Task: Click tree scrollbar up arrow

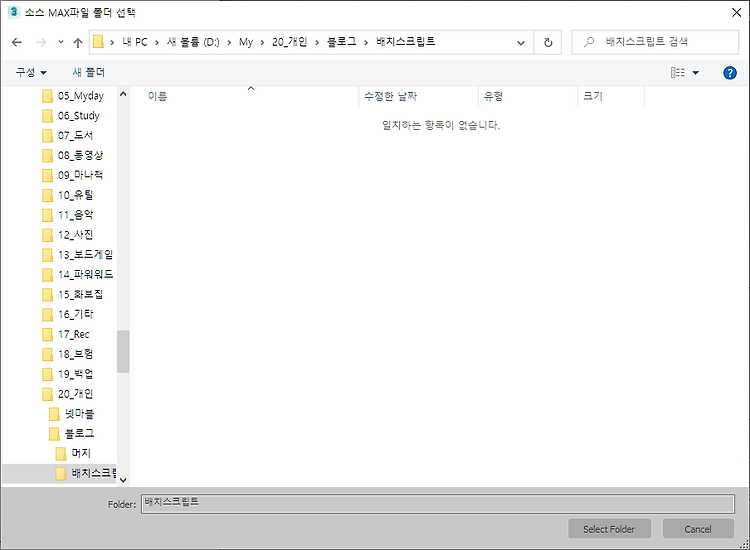Action: 123,94
